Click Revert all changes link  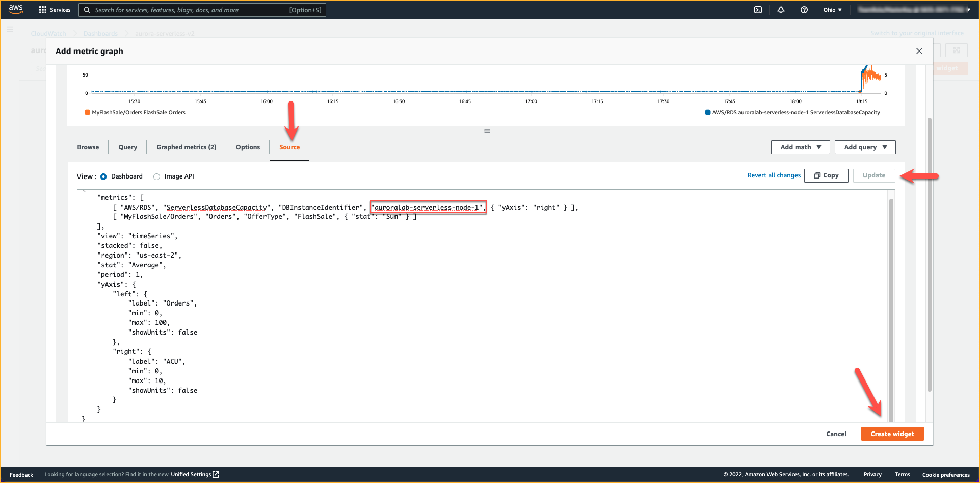pos(774,175)
